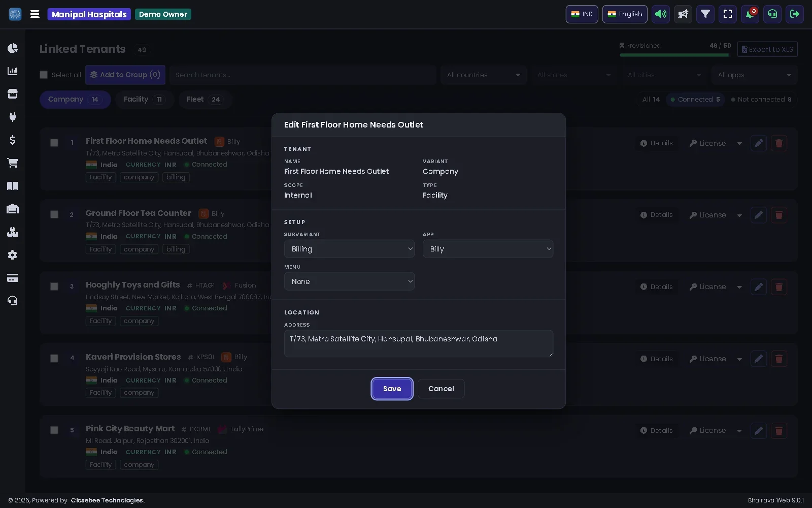812x508 pixels.
Task: Switch to the Company tab
Action: click(75, 100)
